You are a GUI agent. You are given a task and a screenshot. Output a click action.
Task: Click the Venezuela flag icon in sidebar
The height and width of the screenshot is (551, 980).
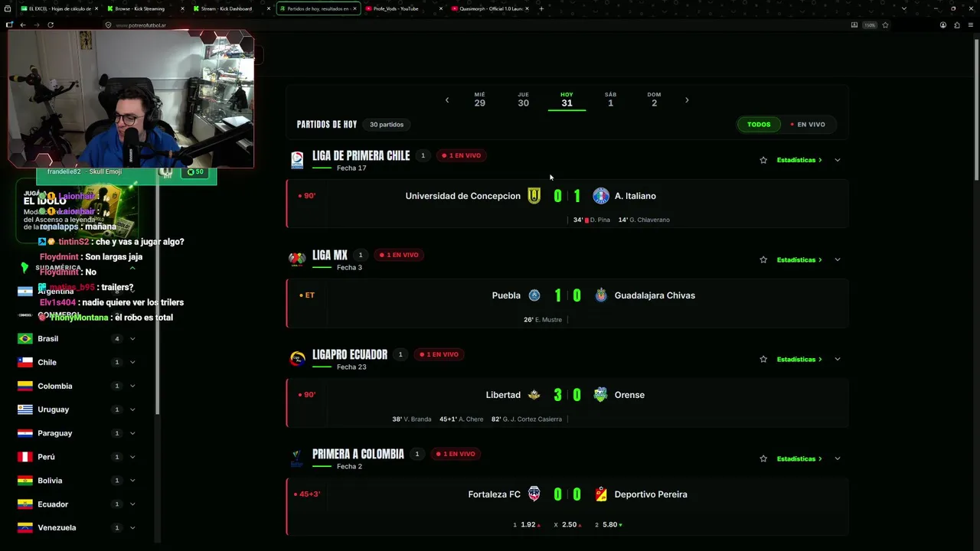pyautogui.click(x=25, y=528)
